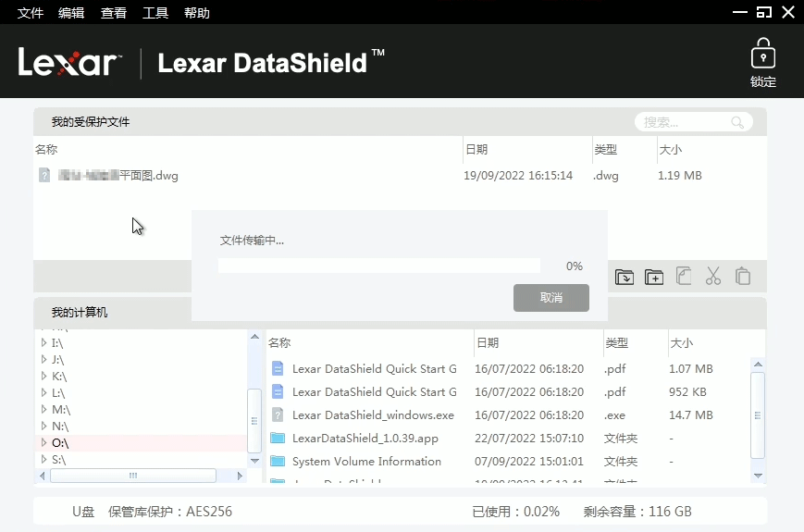Open the 查看 menu
This screenshot has width=804, height=532.
click(x=113, y=13)
